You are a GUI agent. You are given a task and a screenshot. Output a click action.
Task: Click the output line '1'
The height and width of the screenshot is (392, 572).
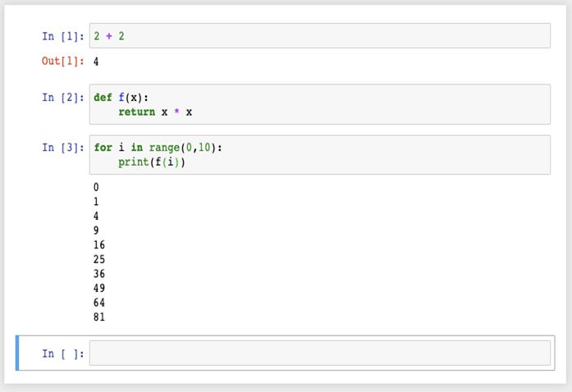(96, 202)
